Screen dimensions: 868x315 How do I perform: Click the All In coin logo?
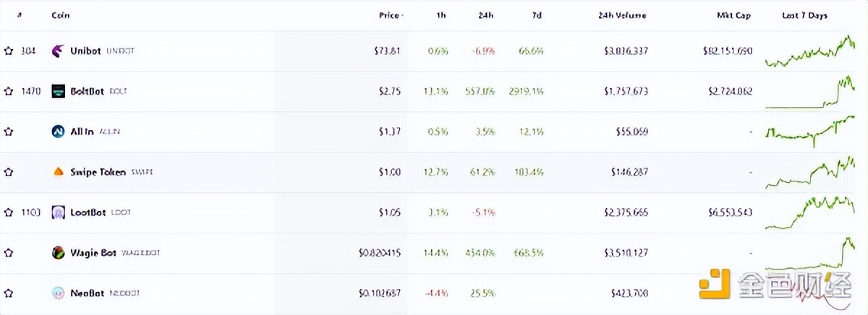click(x=59, y=131)
